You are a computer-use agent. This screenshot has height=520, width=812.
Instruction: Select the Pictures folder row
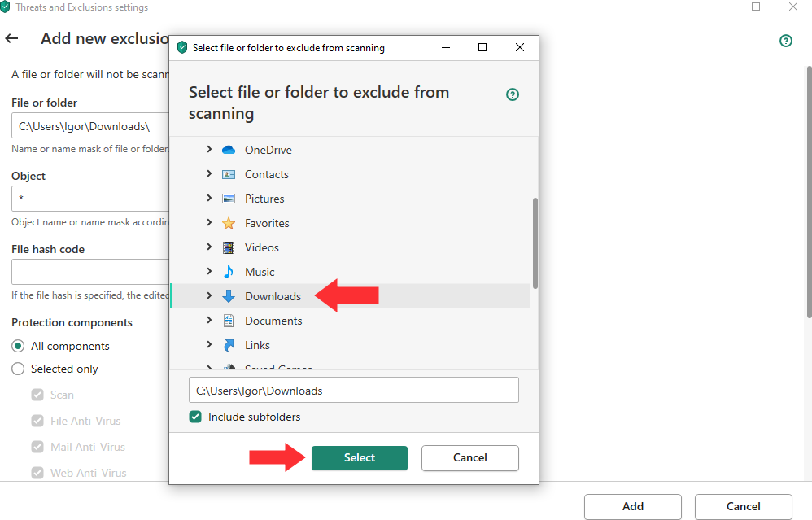point(350,199)
